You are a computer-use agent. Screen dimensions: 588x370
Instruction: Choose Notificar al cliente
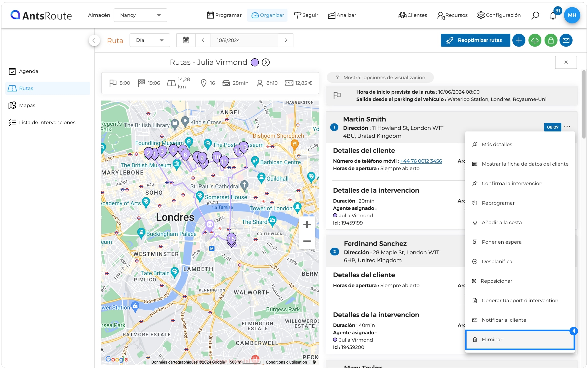coord(520,320)
